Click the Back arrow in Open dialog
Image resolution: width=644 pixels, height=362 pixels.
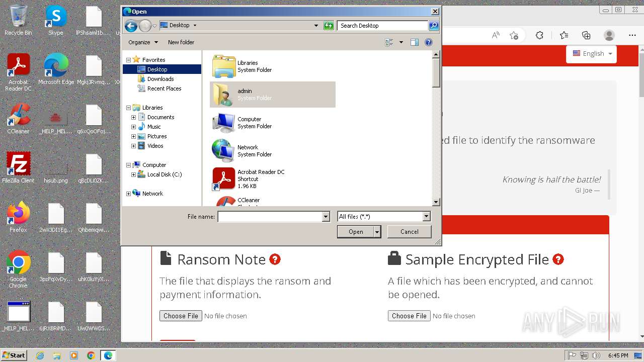pos(131,26)
